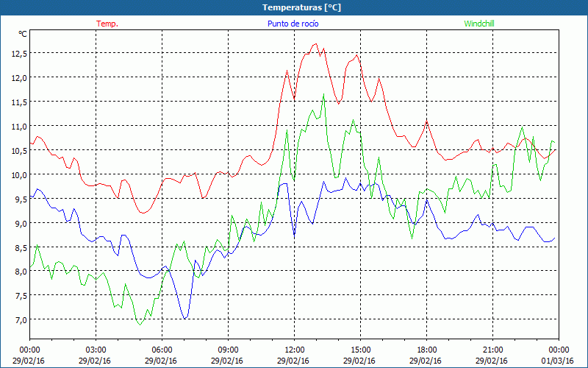Click the 01/03/16 date label

click(558, 361)
